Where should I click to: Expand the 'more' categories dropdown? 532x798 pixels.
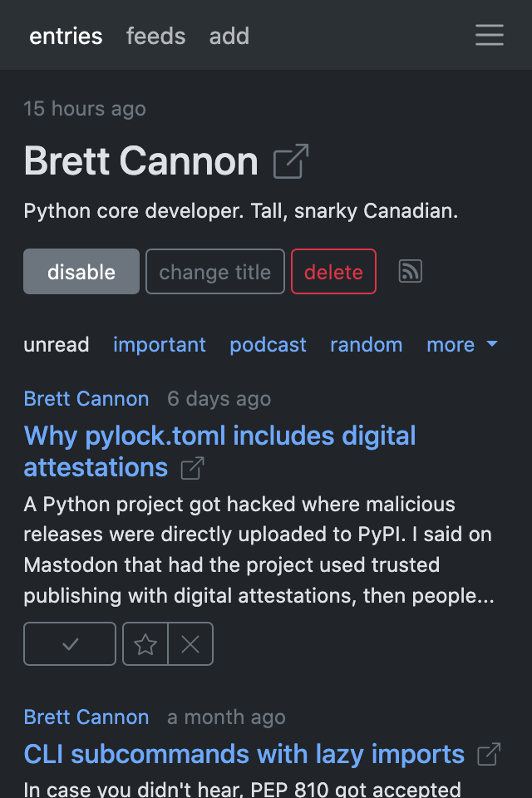(x=462, y=344)
